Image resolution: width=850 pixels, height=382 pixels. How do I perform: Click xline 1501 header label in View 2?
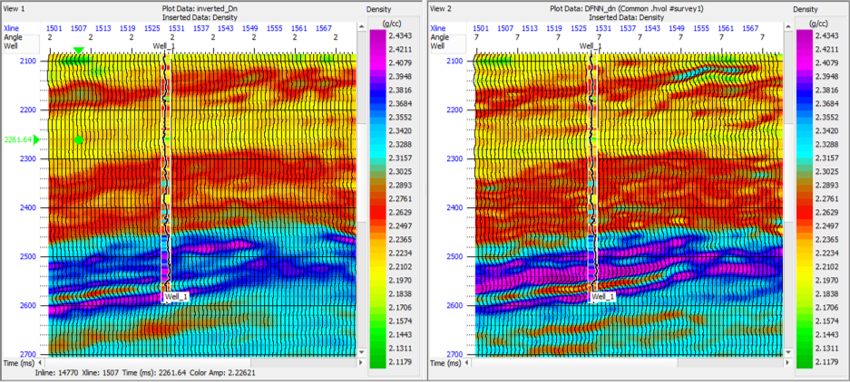click(x=482, y=28)
